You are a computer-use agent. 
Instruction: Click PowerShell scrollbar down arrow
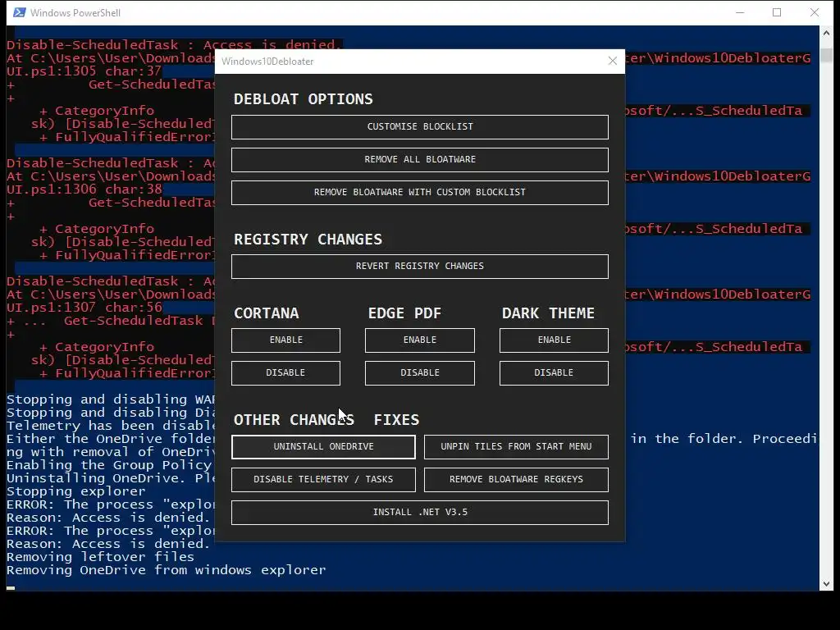[825, 584]
